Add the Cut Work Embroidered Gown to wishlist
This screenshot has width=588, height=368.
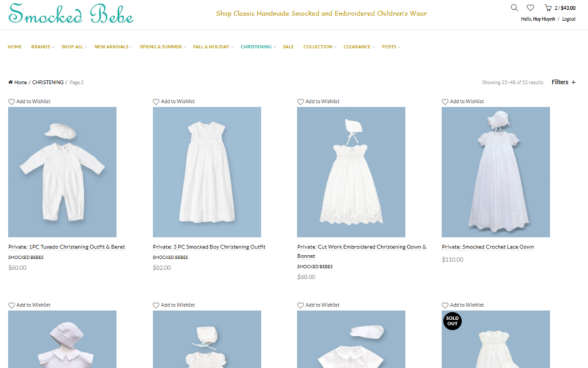coord(318,101)
